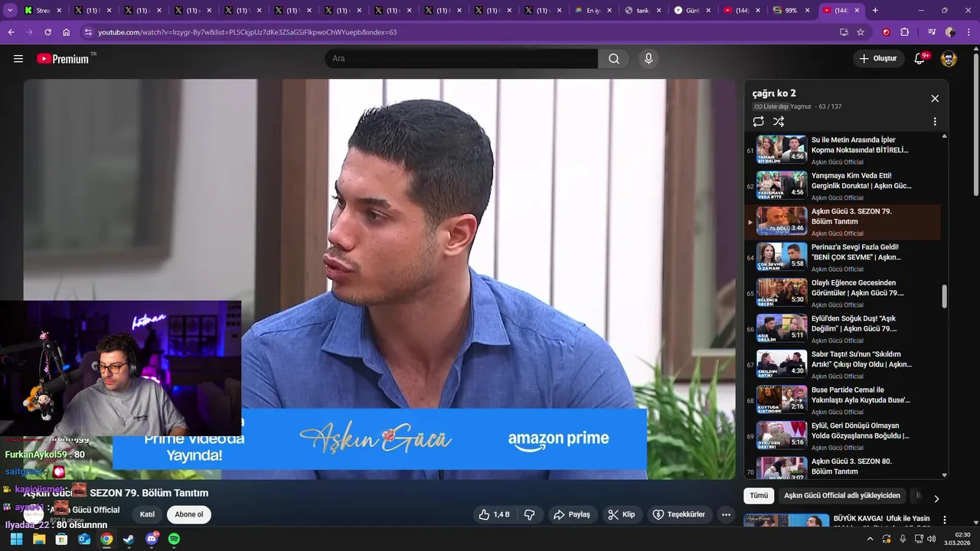The height and width of the screenshot is (551, 980).
Task: Open Windows Start menu
Action: point(16,539)
